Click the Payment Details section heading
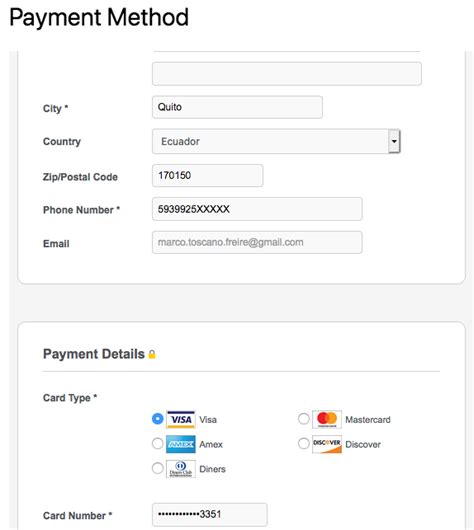474x530 pixels. click(x=94, y=354)
